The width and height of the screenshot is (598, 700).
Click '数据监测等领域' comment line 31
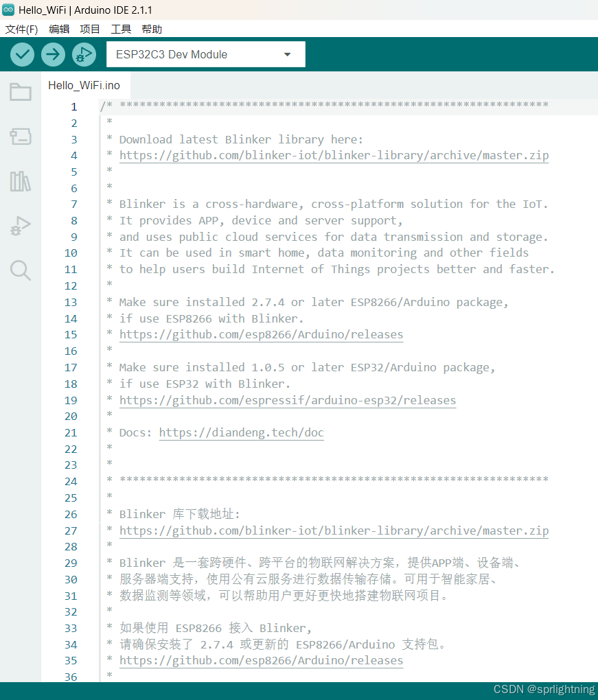pyautogui.click(x=284, y=596)
